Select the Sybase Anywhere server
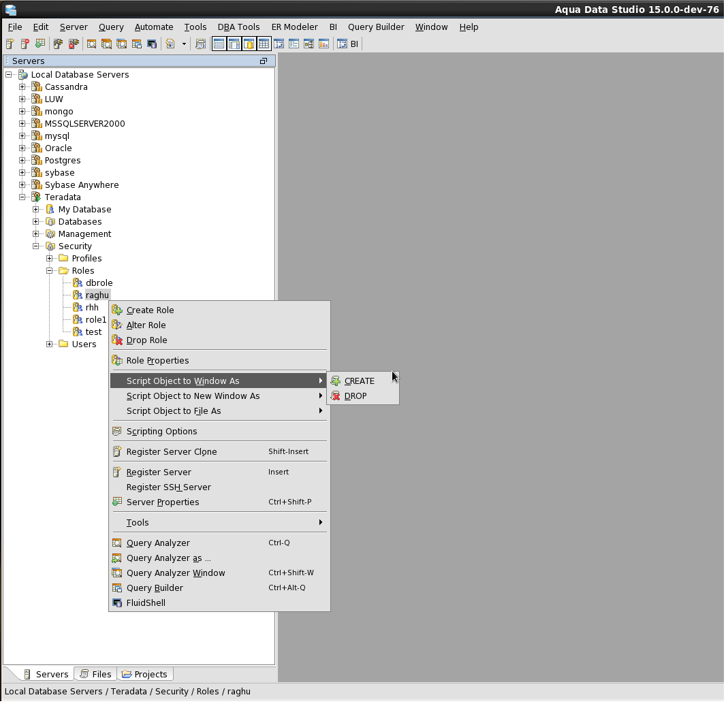This screenshot has height=708, width=728. coord(82,184)
